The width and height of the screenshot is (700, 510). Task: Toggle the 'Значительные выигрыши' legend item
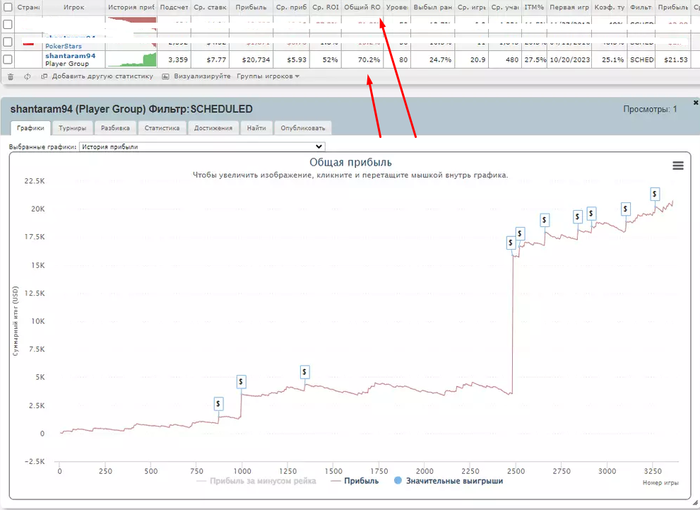pyautogui.click(x=449, y=481)
